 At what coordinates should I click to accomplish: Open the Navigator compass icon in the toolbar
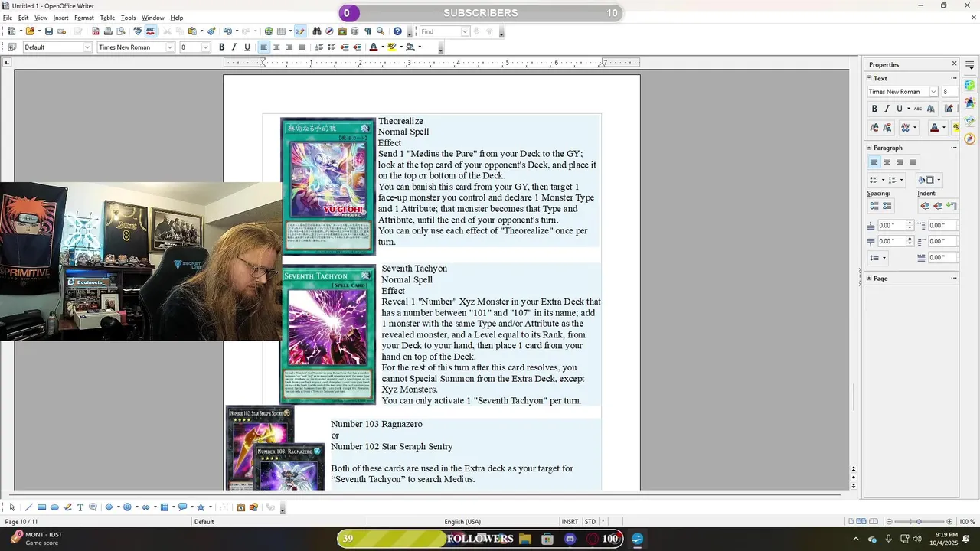click(x=329, y=31)
